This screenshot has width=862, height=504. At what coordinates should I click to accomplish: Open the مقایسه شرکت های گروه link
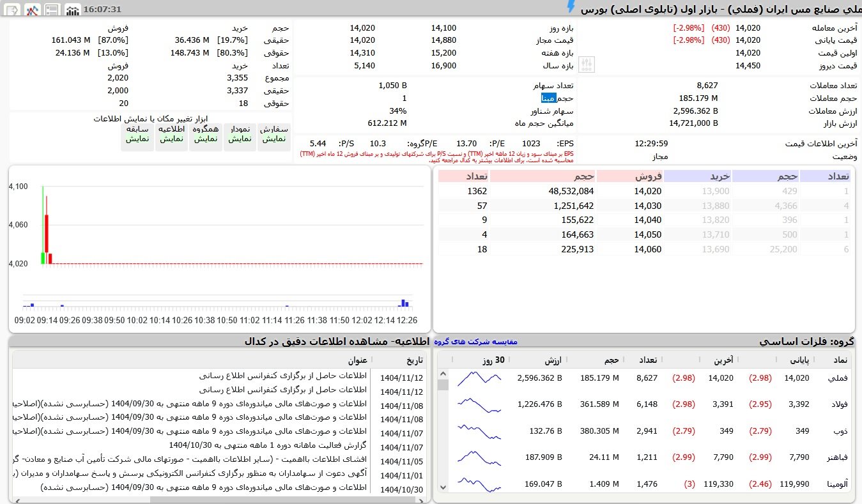tap(475, 342)
